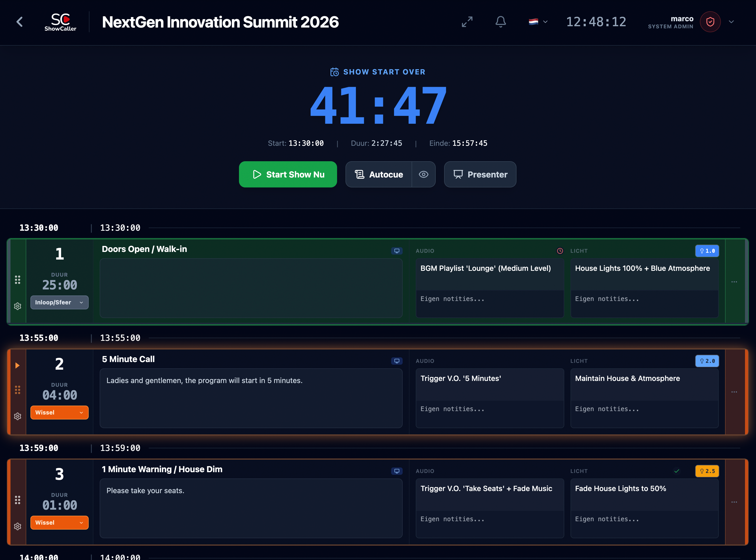The width and height of the screenshot is (756, 560).
Task: Click the back arrow in the header
Action: [x=20, y=22]
